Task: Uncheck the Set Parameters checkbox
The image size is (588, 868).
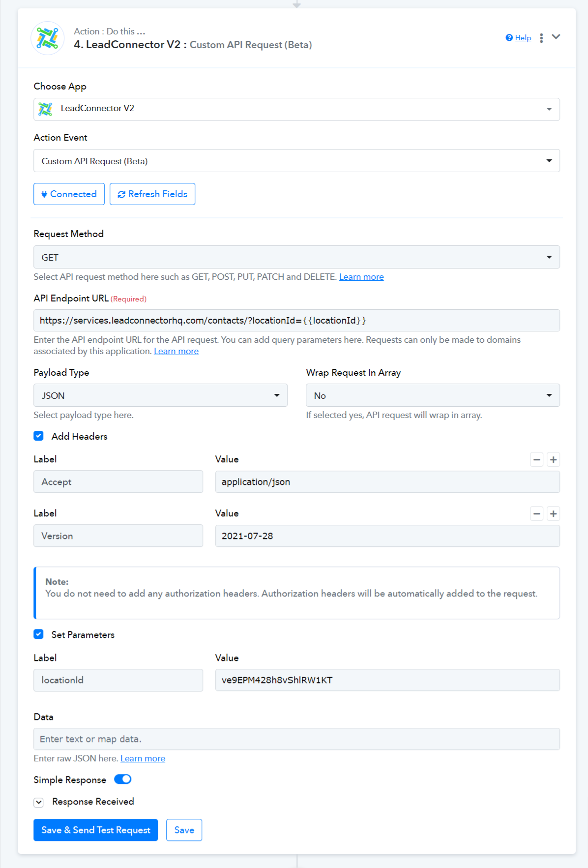Action: (x=38, y=634)
